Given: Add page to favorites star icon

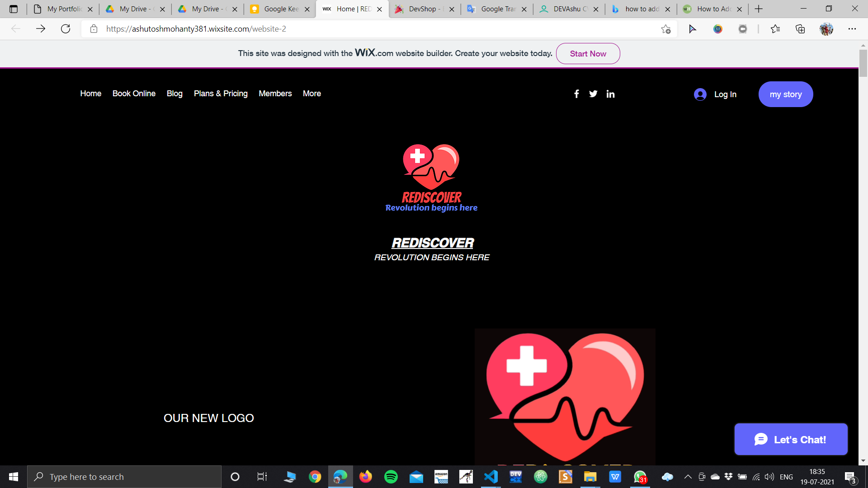Looking at the screenshot, I should (665, 29).
